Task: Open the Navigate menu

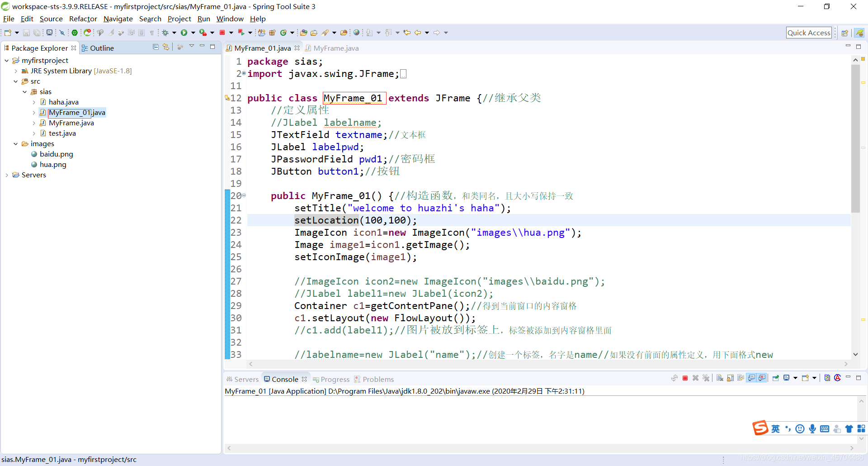Action: (118, 19)
